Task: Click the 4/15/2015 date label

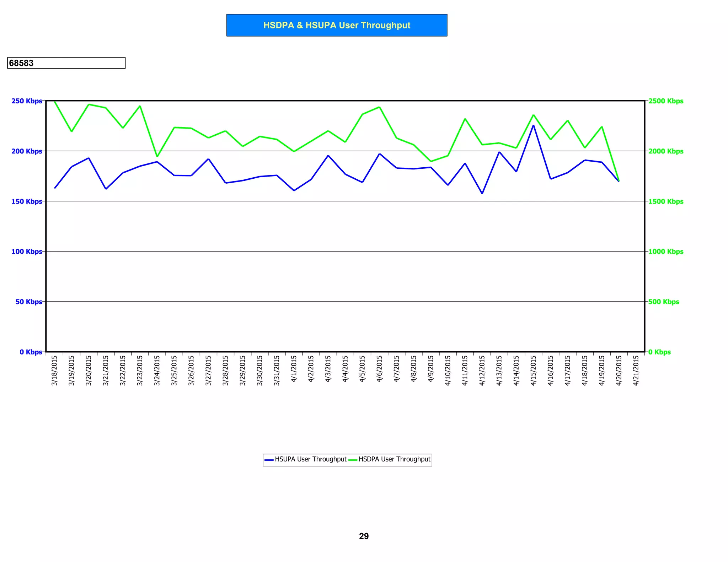Action: (533, 371)
